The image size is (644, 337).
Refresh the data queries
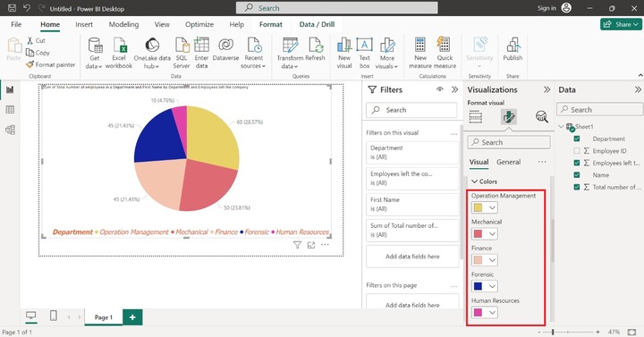[315, 49]
